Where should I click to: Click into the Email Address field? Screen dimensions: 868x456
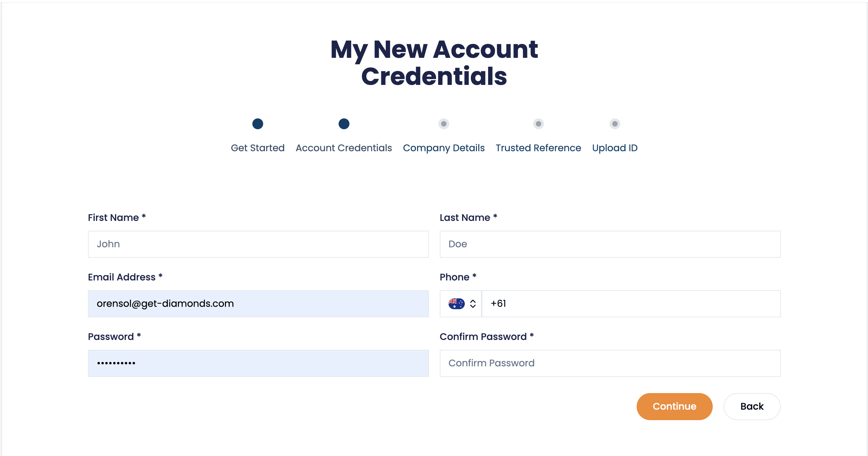click(x=258, y=304)
